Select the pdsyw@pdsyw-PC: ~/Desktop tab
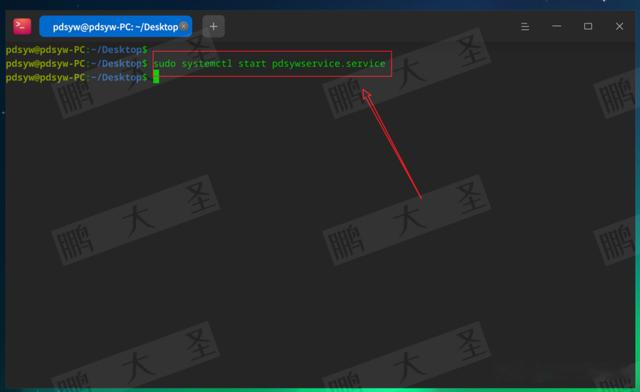Image resolution: width=640 pixels, height=392 pixels. 116,27
